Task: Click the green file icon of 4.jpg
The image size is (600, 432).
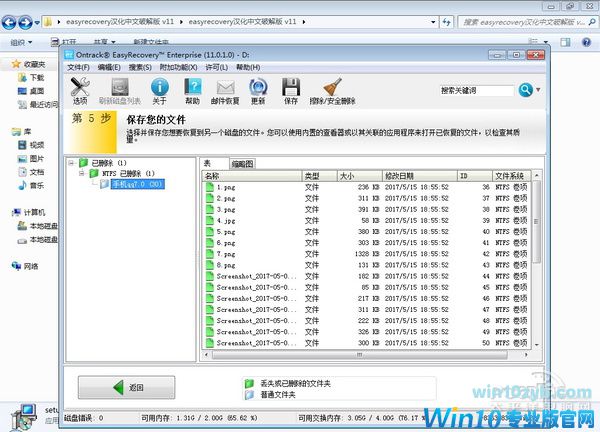Action: tap(209, 220)
